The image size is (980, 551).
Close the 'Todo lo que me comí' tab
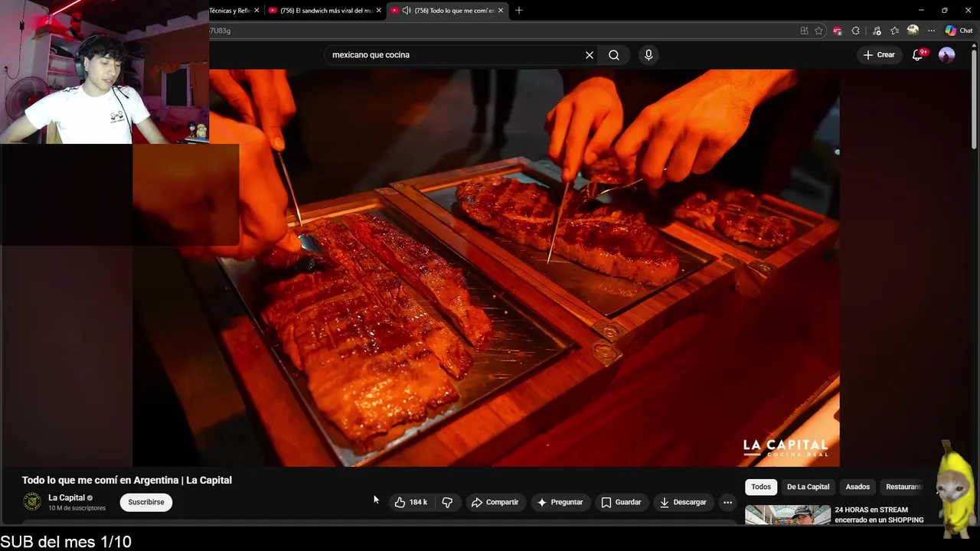click(501, 11)
